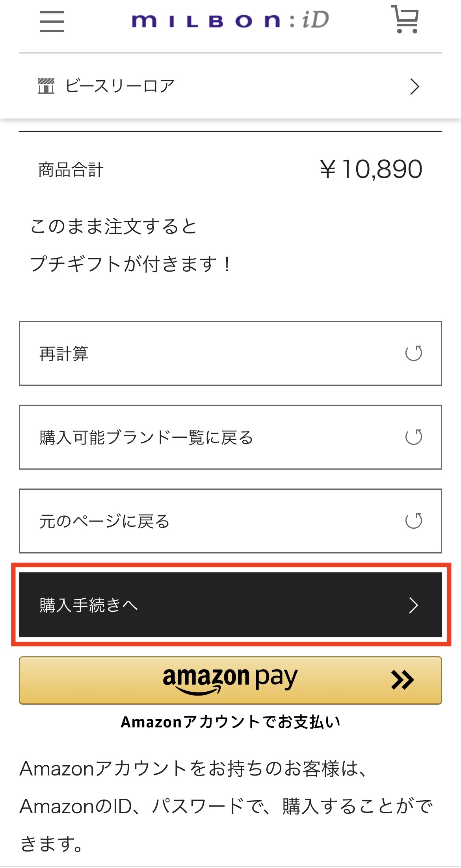The image size is (461, 868).
Task: Pay with the amazon pay button
Action: [x=230, y=680]
